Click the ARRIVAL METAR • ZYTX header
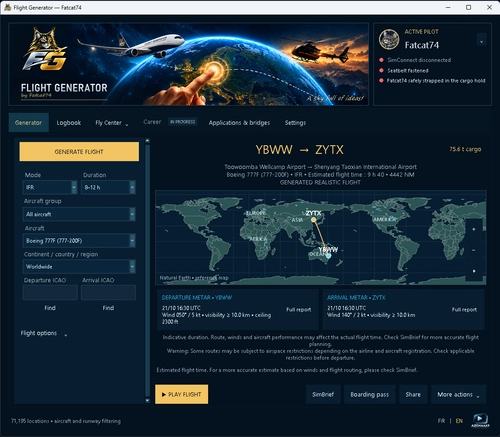This screenshot has width=500, height=437. 356,297
